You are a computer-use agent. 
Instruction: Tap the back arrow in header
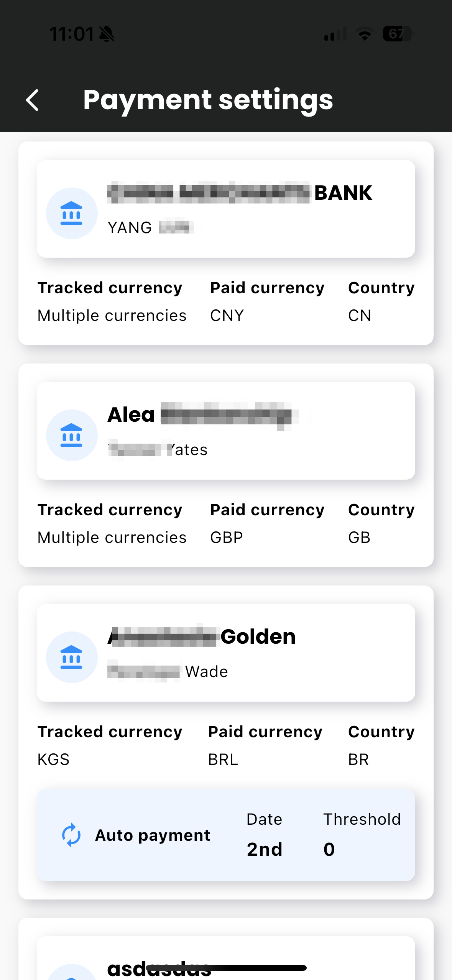[32, 100]
